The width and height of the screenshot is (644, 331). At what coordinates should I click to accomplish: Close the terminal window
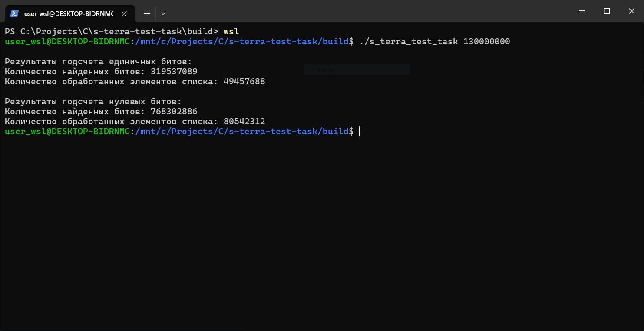pyautogui.click(x=631, y=11)
